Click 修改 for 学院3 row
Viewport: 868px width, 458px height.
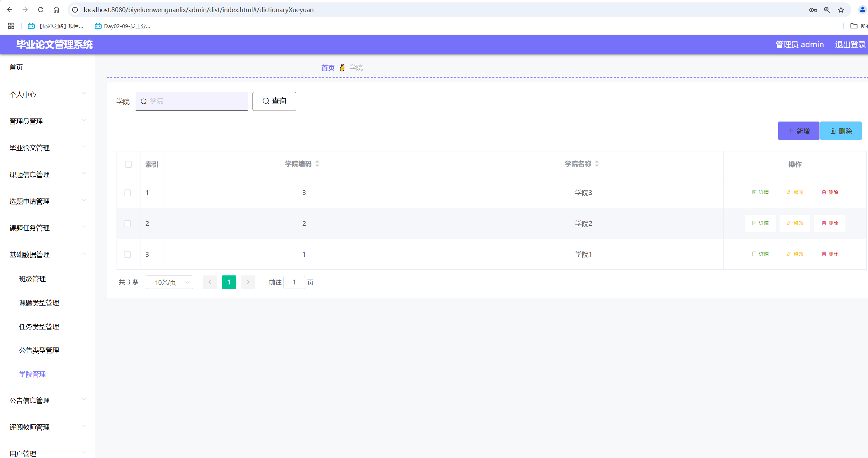coord(795,192)
